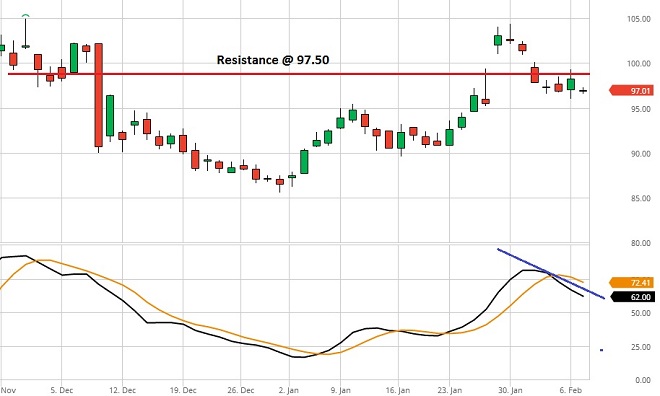
Task: Click the '19. Dec' date label
Action: point(183,391)
